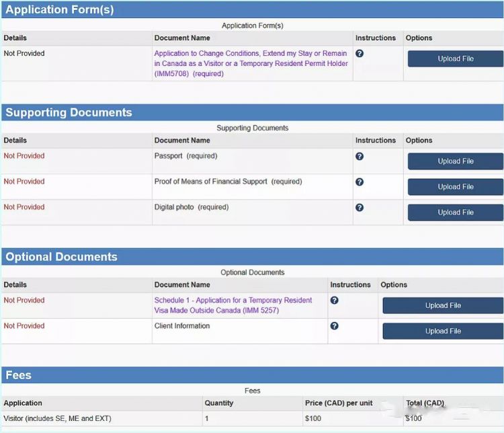Open the IMM5708 application form link
The height and width of the screenshot is (433, 504).
pyautogui.click(x=251, y=63)
